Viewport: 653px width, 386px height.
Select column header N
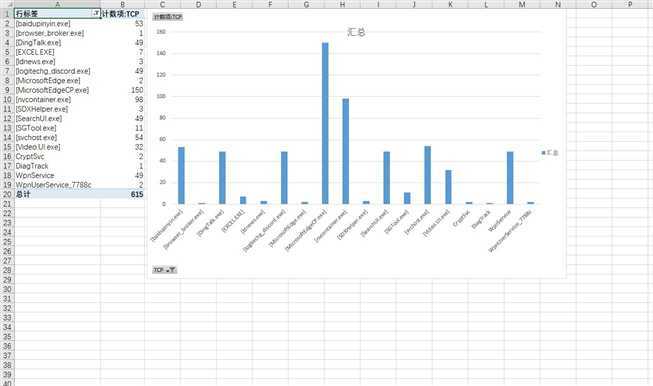[x=558, y=4]
